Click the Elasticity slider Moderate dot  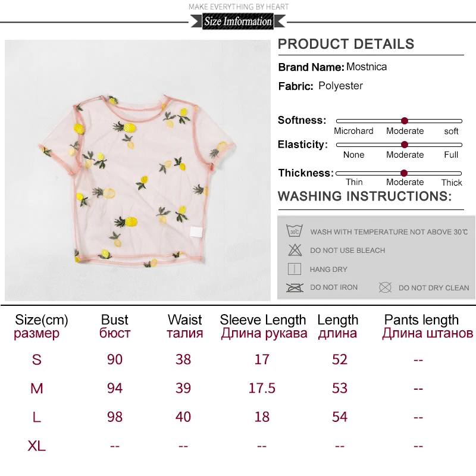click(x=405, y=145)
